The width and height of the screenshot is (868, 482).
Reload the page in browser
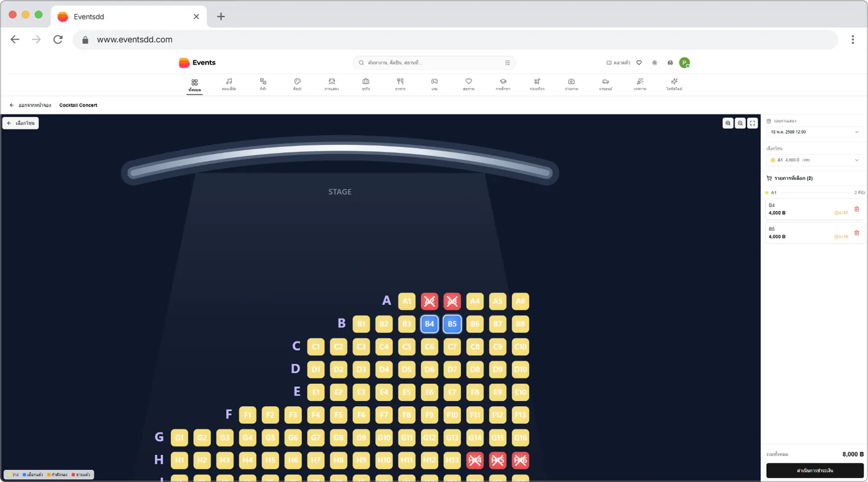58,40
